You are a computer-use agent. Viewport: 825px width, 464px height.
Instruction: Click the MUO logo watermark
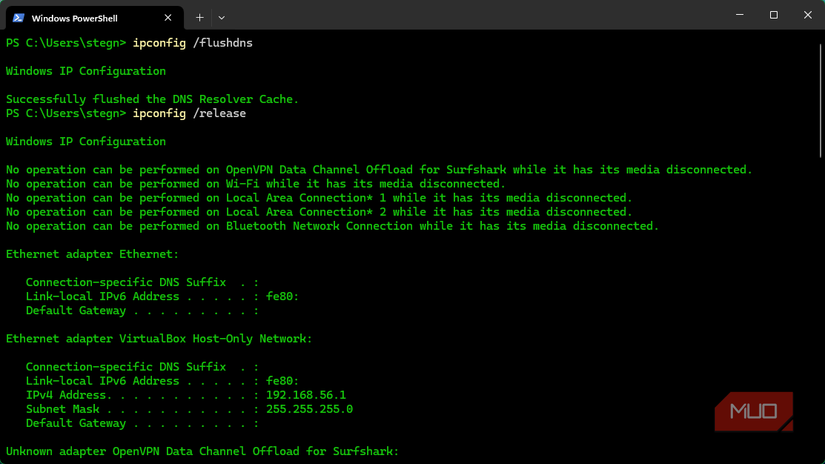(754, 411)
